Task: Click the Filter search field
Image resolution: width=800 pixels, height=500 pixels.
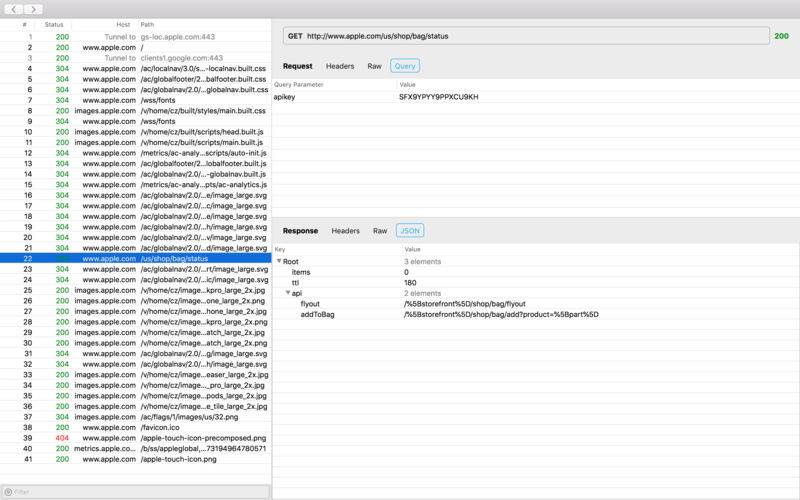Action: click(x=135, y=492)
